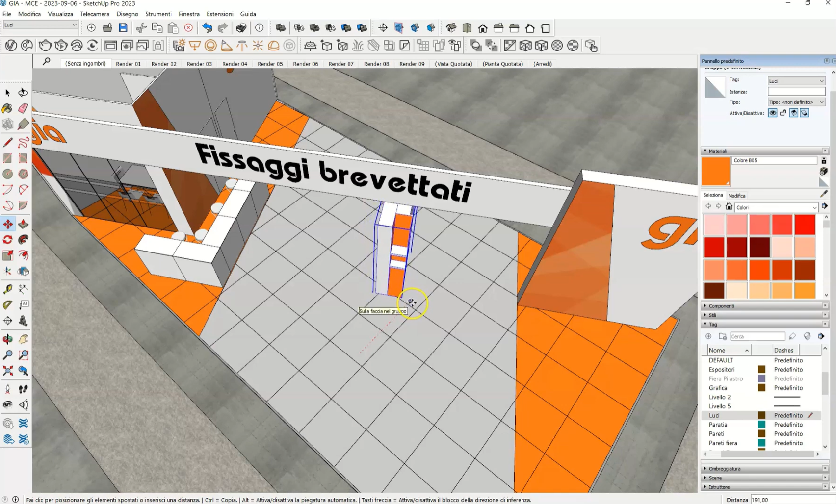Open the Colori material library dropdown

[x=776, y=207]
